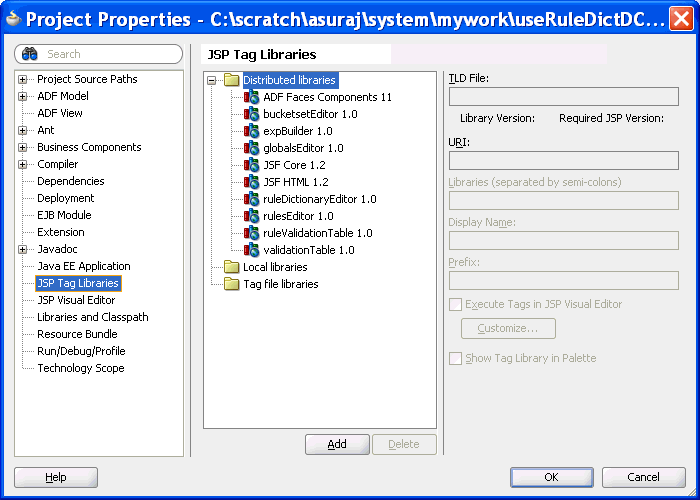Click the ADF Faces Components 11 library icon
Screen dimensions: 700x500
[252, 97]
